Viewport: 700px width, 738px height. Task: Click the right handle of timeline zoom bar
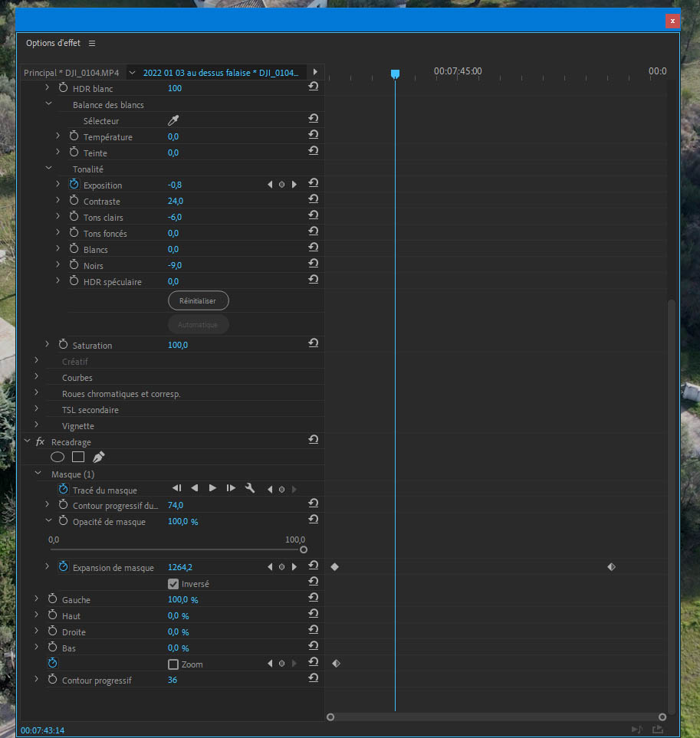coord(662,717)
